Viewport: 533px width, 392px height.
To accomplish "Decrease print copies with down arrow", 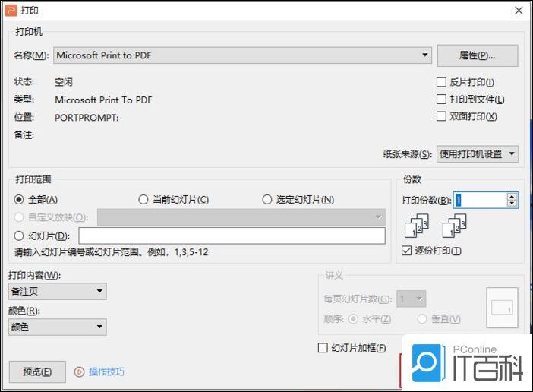I will tap(512, 204).
